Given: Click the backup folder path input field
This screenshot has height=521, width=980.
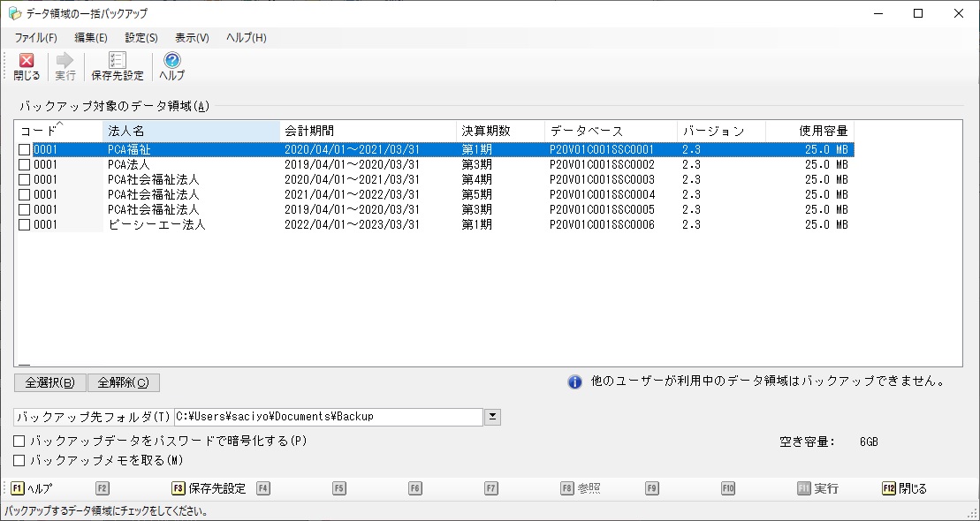Looking at the screenshot, I should click(x=327, y=417).
